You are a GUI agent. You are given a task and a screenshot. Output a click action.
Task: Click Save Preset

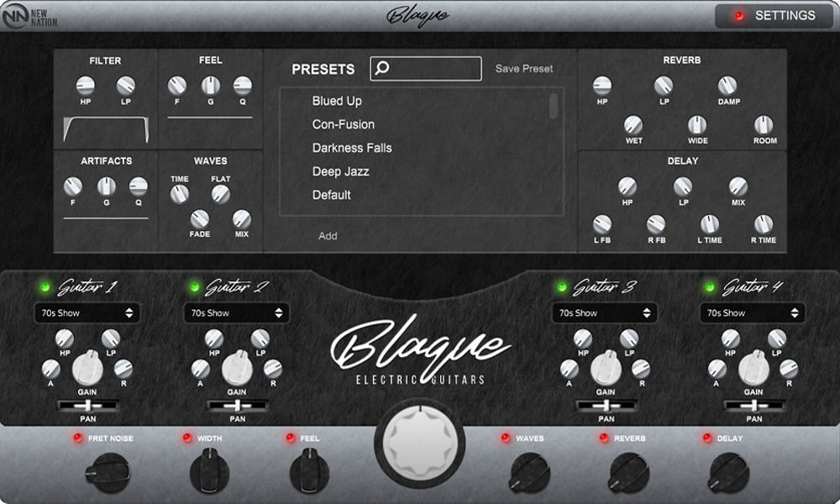(x=524, y=69)
